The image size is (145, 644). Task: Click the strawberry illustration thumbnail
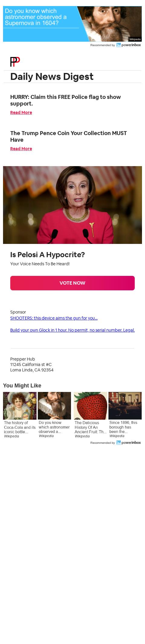pos(90,406)
